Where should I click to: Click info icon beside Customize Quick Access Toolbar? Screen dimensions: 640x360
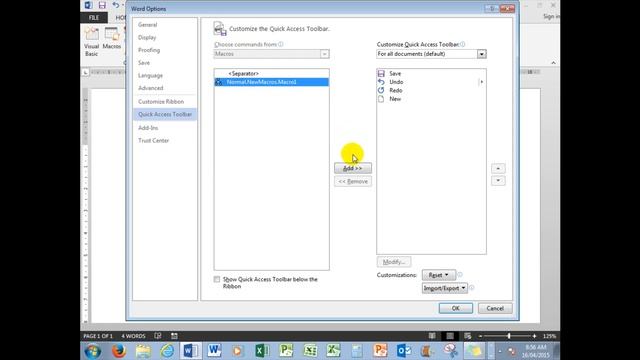coord(462,44)
